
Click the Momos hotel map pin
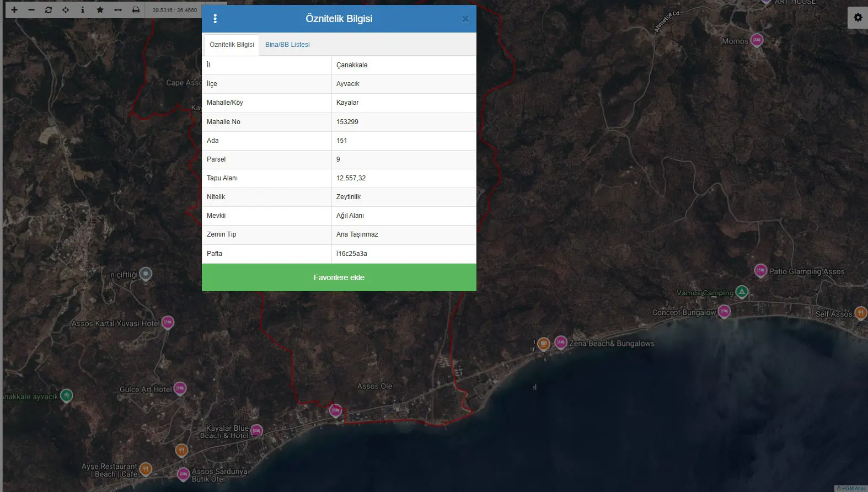click(757, 40)
